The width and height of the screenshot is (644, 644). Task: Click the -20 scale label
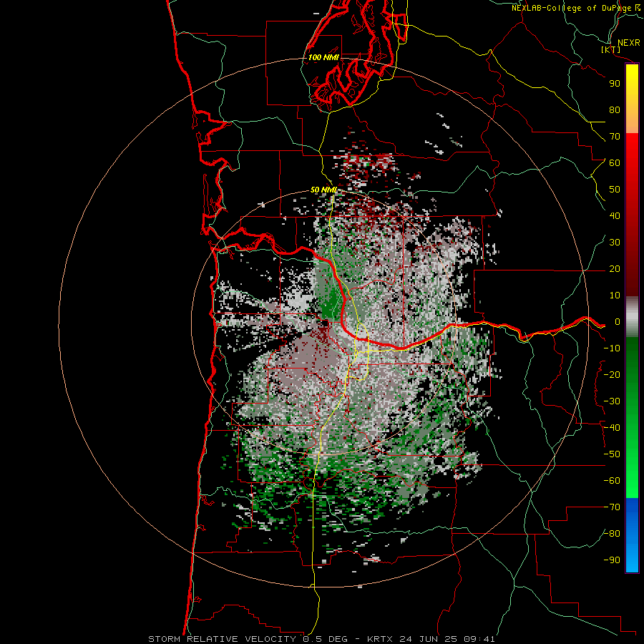(x=612, y=375)
